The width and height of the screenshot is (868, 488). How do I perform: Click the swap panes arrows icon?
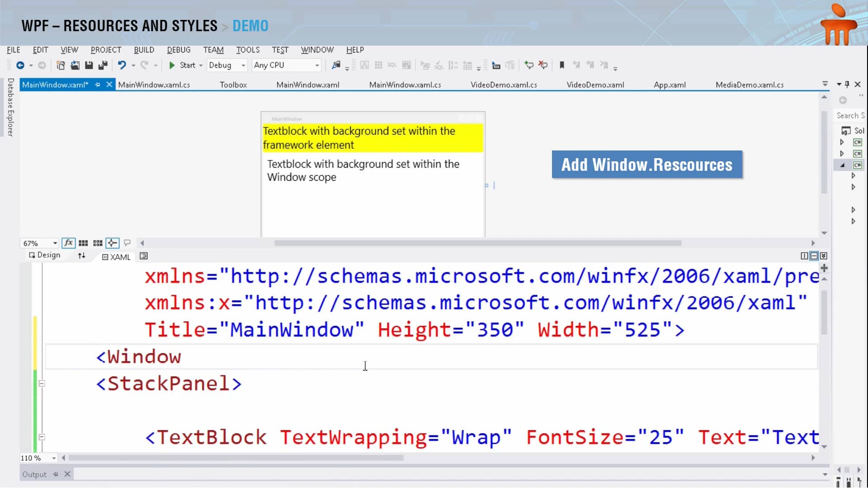click(81, 256)
